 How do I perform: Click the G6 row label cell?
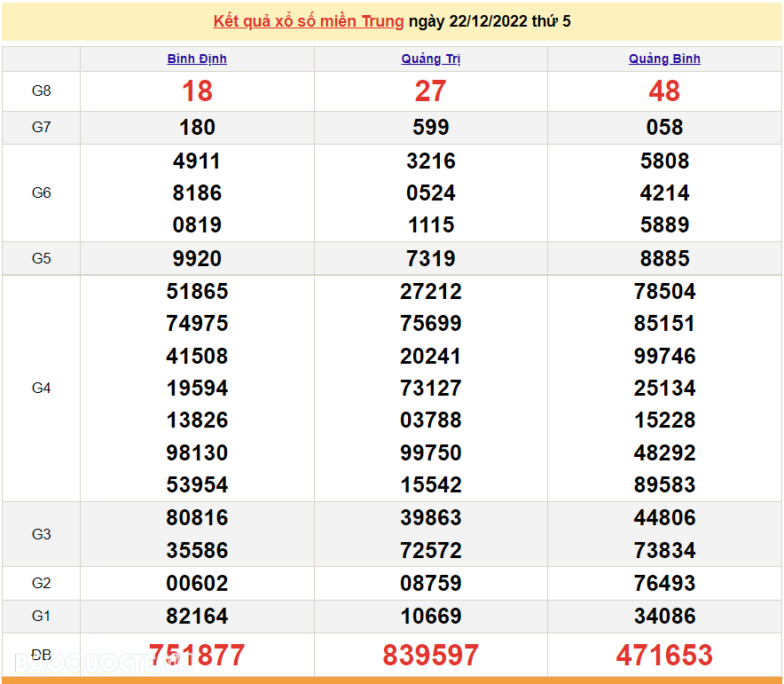pos(42,193)
